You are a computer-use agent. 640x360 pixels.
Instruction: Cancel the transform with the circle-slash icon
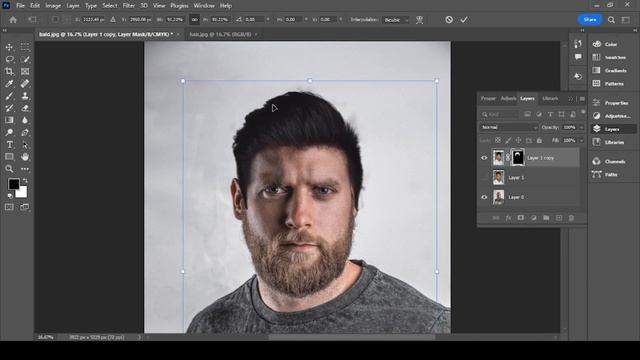[x=449, y=20]
